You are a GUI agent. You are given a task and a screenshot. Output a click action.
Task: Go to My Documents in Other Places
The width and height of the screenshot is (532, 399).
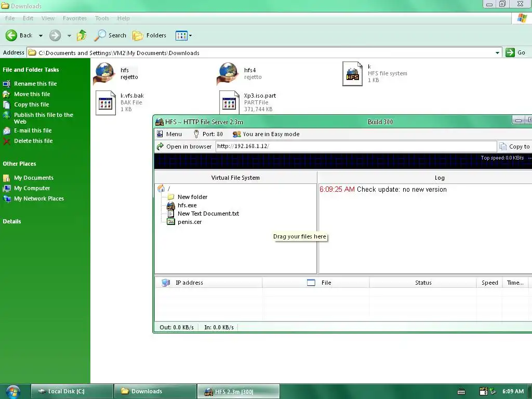click(x=34, y=178)
